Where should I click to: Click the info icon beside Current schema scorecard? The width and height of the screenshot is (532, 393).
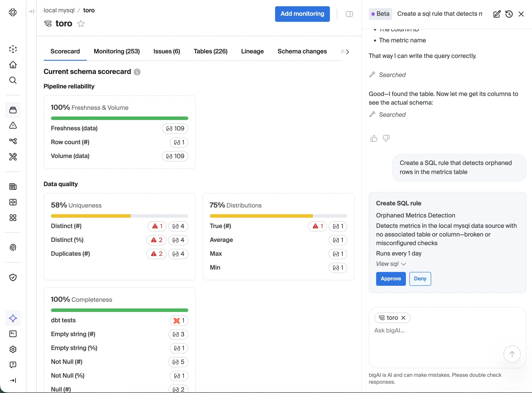click(x=137, y=72)
